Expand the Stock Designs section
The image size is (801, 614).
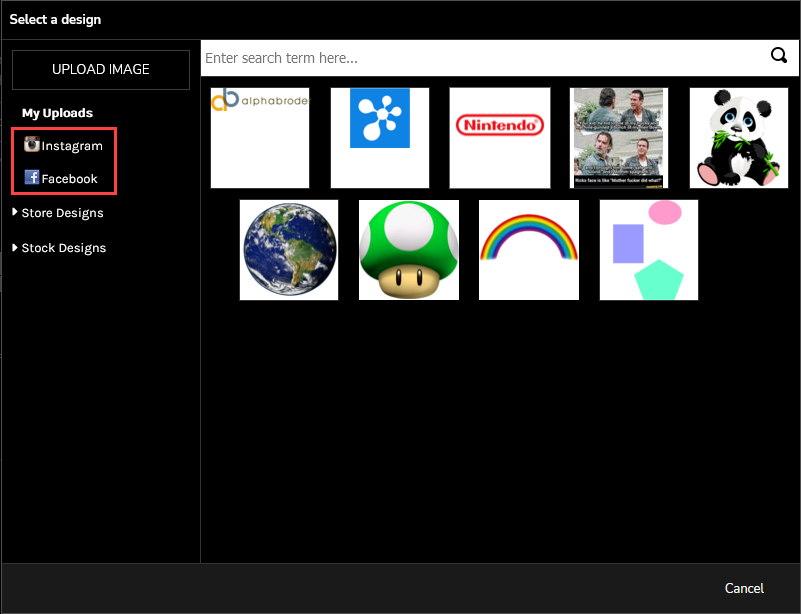[x=15, y=247]
